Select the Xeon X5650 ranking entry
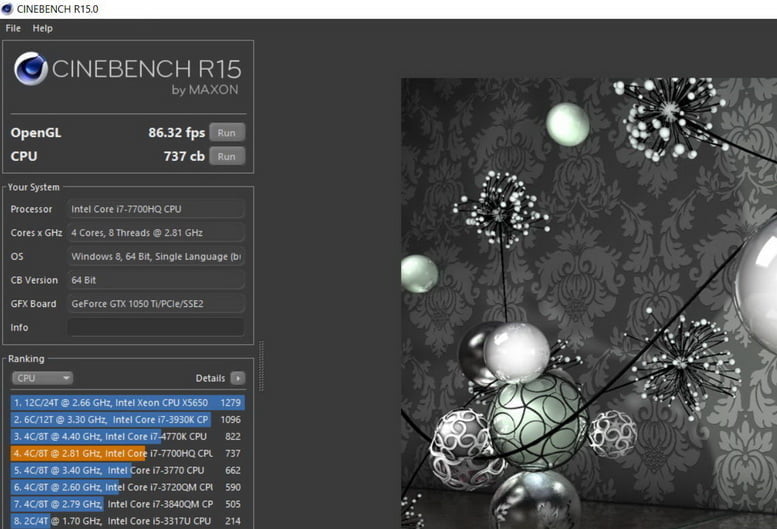 127,402
